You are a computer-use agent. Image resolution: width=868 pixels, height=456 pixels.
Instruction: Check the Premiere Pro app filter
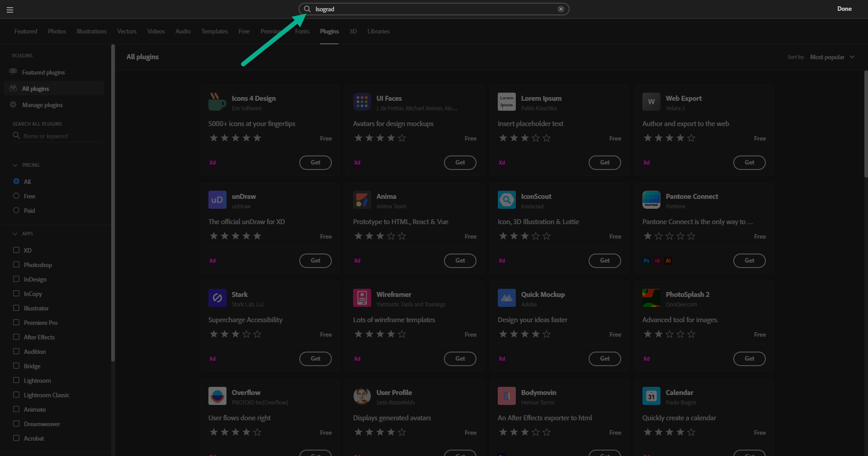coord(16,322)
